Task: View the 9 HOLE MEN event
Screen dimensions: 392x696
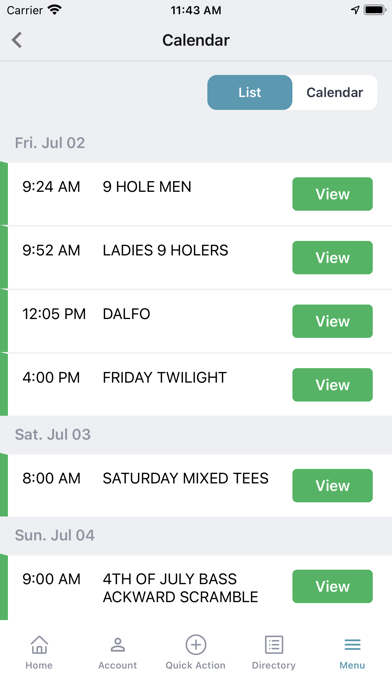Action: pyautogui.click(x=333, y=194)
